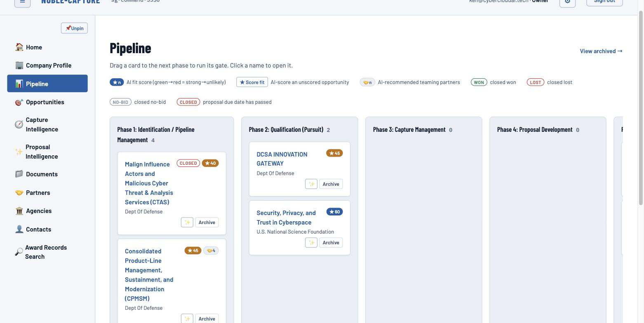Click U.S. National Science Foundation text

295,232
